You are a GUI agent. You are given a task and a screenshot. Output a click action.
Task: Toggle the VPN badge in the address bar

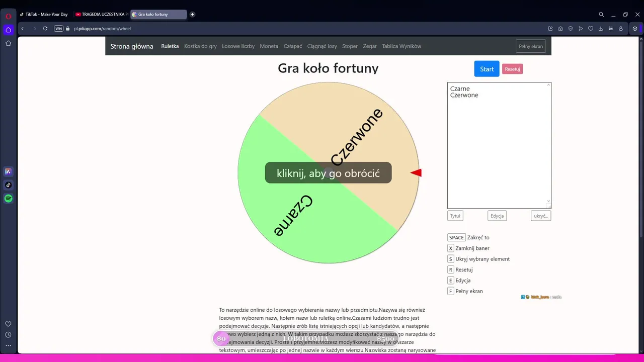pos(59,29)
